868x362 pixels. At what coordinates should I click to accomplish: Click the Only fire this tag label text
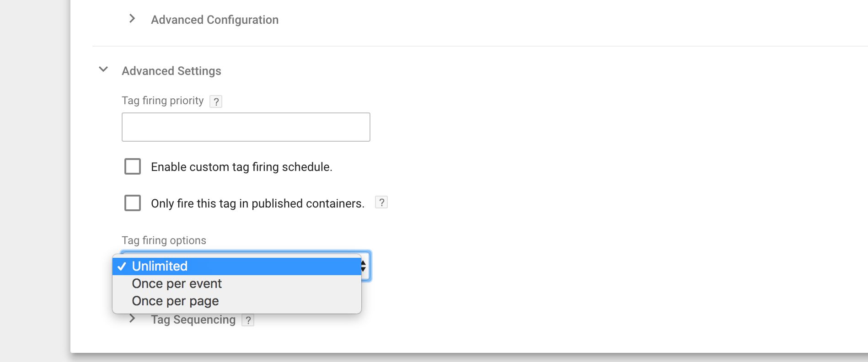258,203
